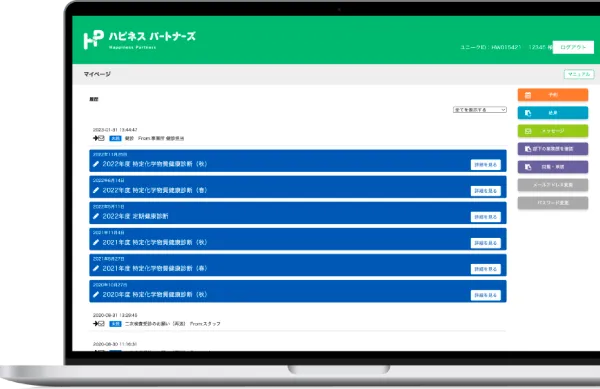Open the 全てを表示する filter dropdown
This screenshot has width=600, height=389.
(479, 110)
